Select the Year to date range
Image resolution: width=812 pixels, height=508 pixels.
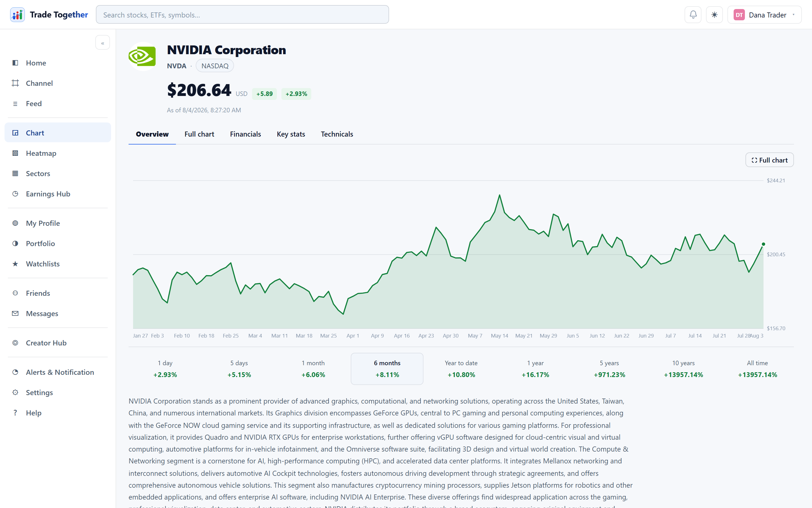click(461, 369)
